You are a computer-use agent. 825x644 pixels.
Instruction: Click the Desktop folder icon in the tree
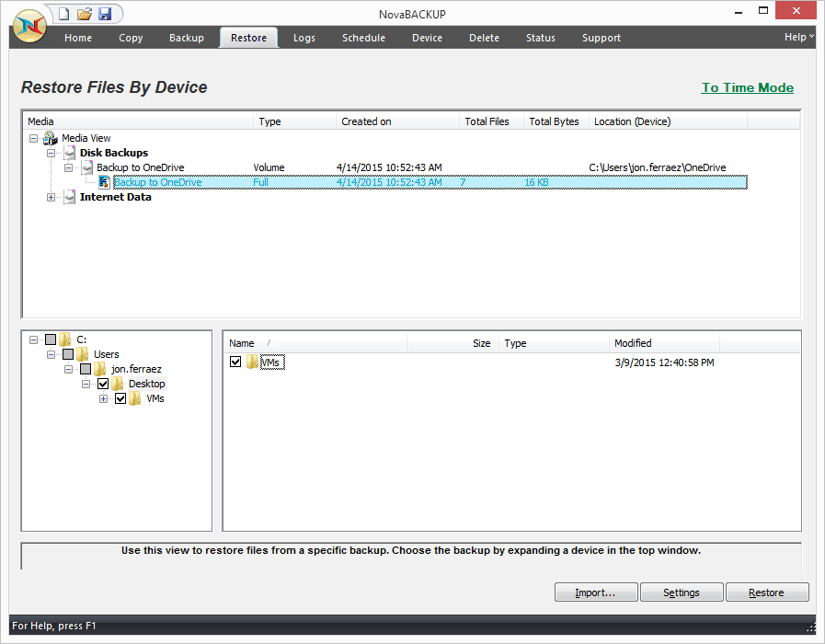tap(117, 384)
